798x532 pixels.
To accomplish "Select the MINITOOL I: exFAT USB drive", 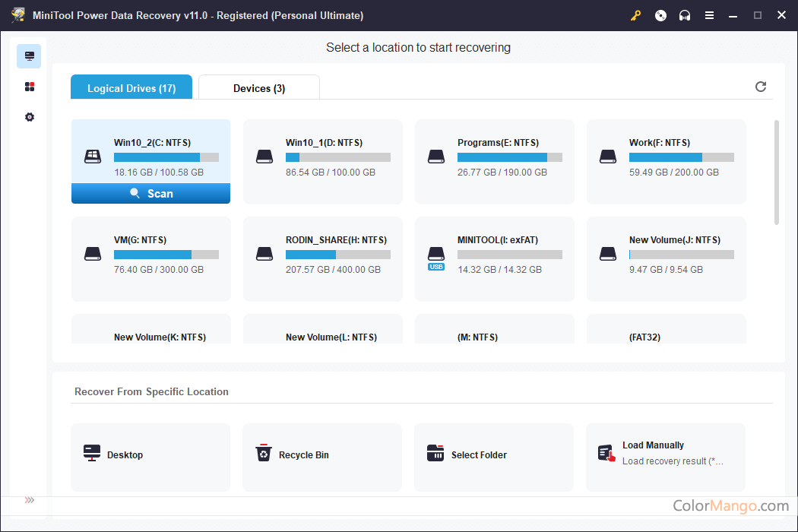I will [x=495, y=258].
